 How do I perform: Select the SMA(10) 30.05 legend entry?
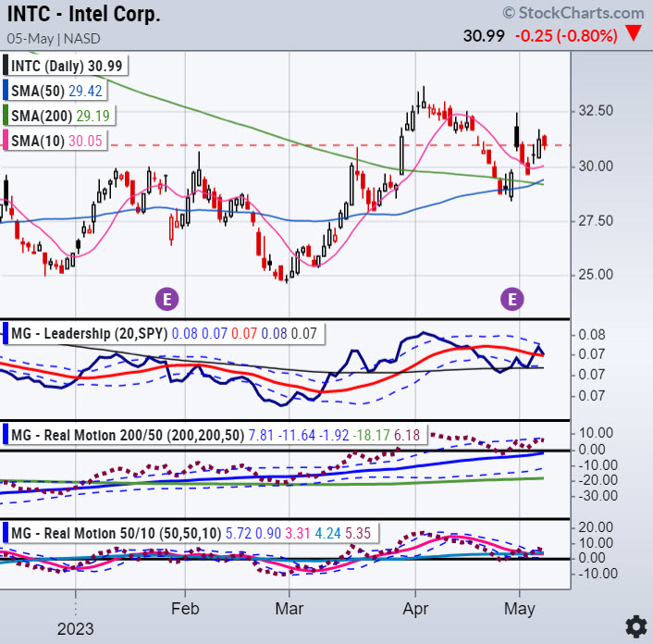(58, 141)
